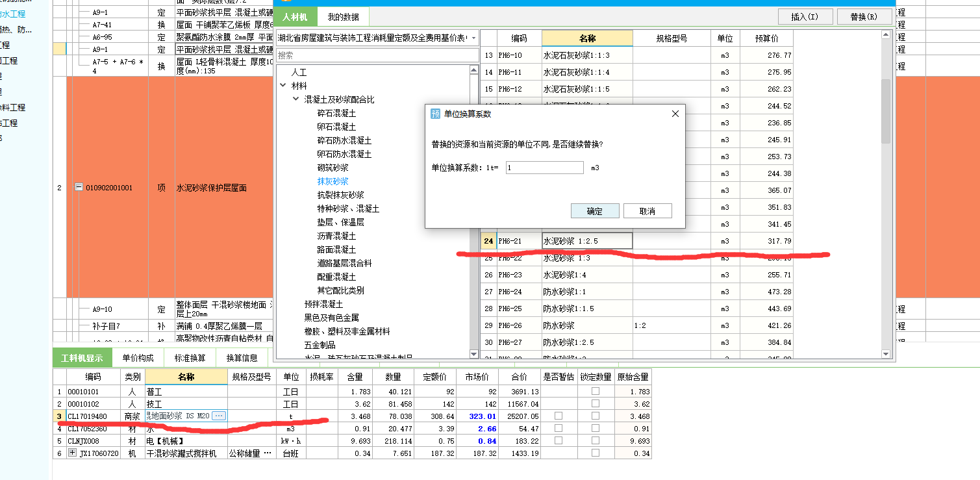980x480 pixels.
Task: Enable 是否暂估 for 电【机械】 row
Action: tap(559, 441)
